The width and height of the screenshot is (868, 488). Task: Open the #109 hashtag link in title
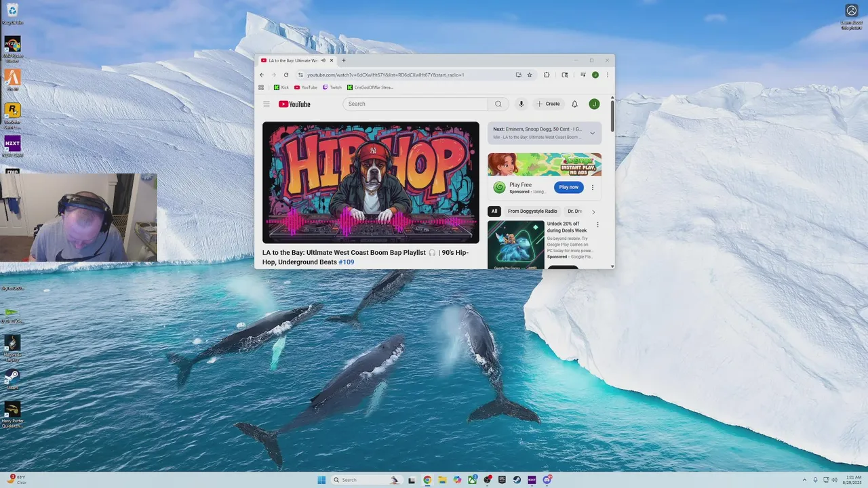pos(347,262)
